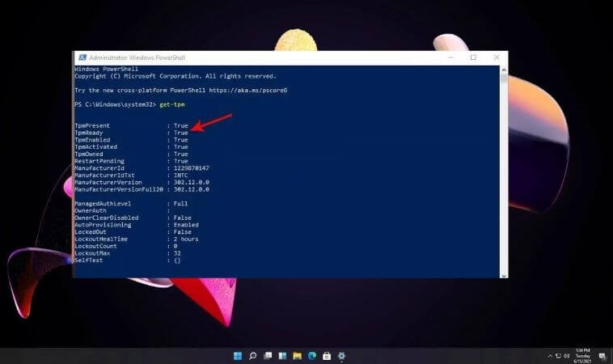Launch File Explorer from the taskbar
The image size is (613, 364).
297,356
